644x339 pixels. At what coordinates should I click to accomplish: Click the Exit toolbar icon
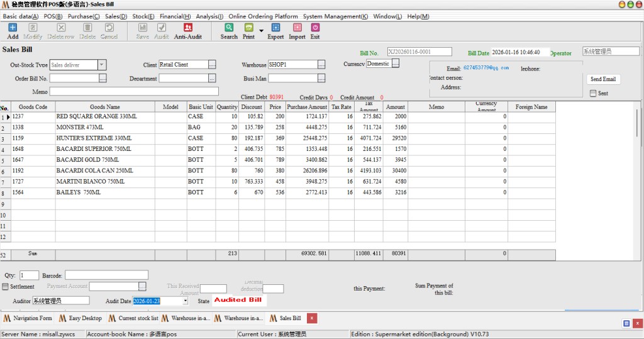pyautogui.click(x=315, y=28)
